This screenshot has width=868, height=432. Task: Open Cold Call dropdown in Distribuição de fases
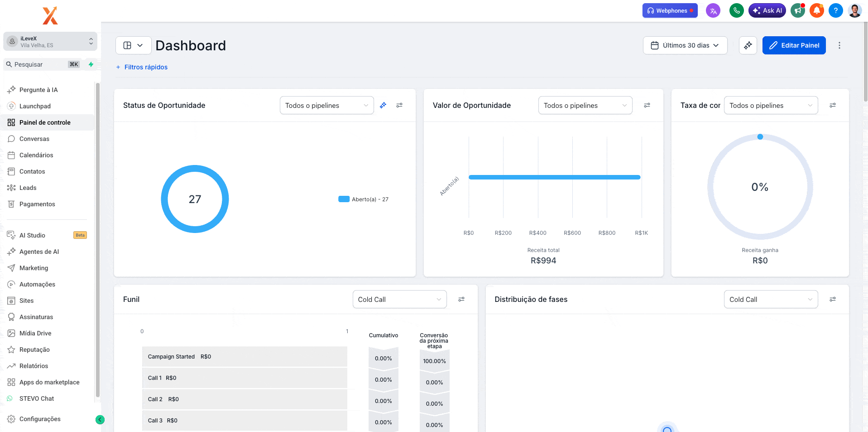pyautogui.click(x=771, y=299)
